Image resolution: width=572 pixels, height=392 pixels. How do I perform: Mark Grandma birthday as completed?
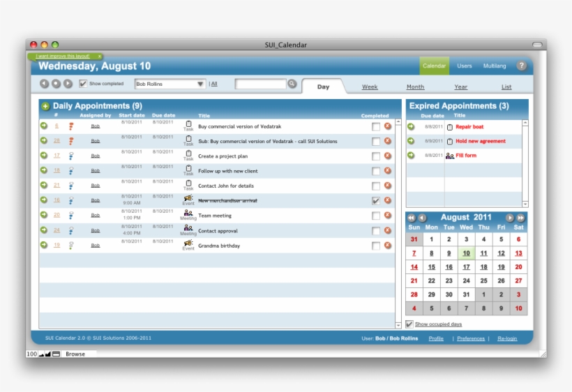(x=376, y=246)
